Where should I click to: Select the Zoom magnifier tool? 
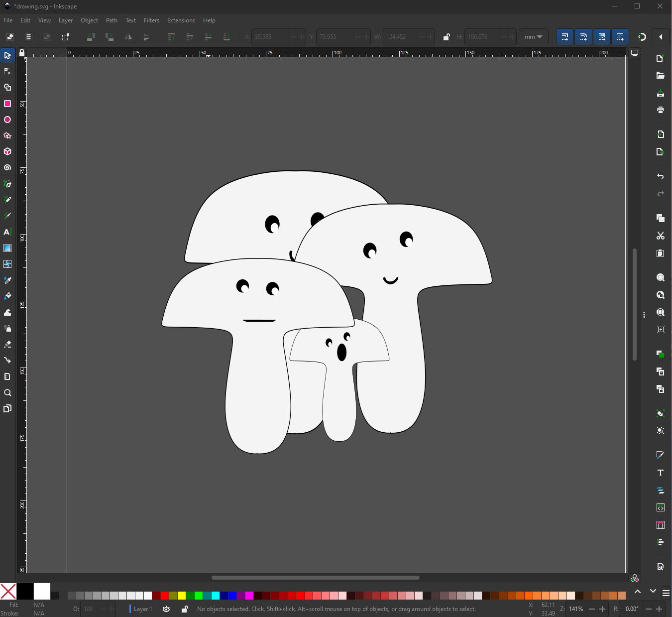[7, 392]
